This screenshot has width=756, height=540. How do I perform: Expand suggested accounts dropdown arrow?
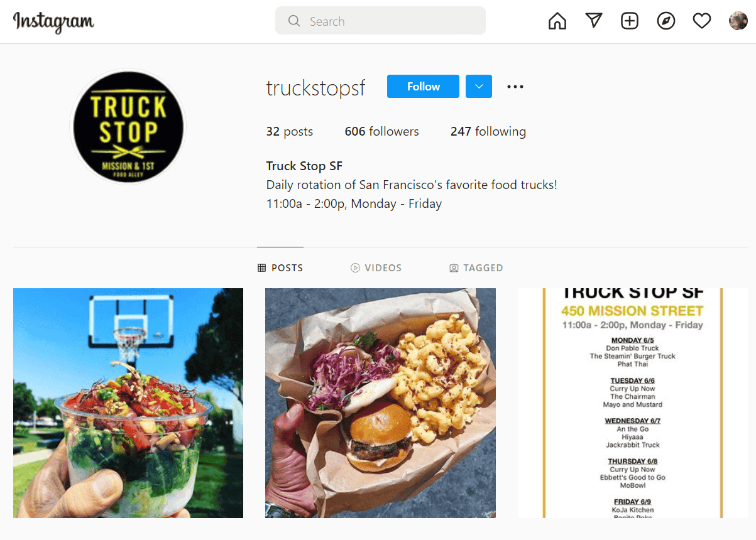(479, 87)
